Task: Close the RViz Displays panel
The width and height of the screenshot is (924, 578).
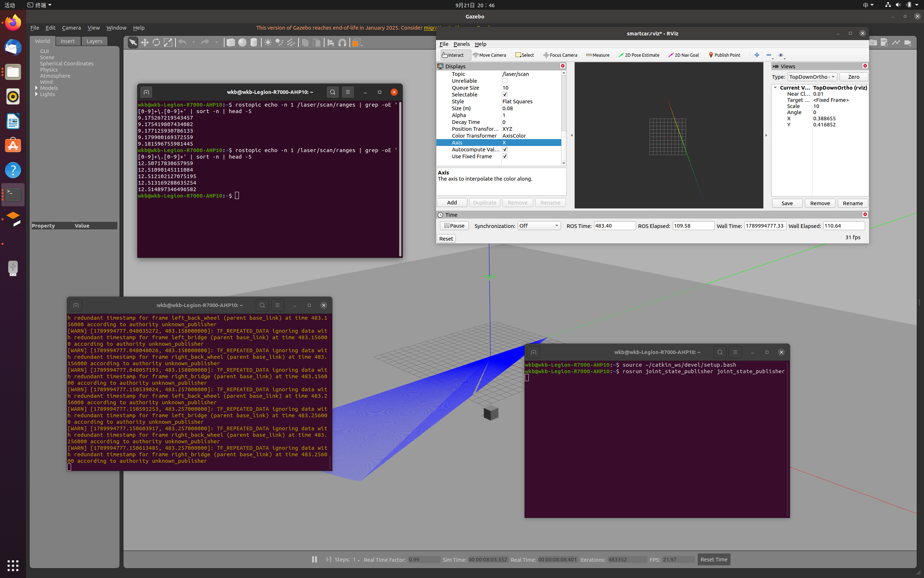Action: 562,66
